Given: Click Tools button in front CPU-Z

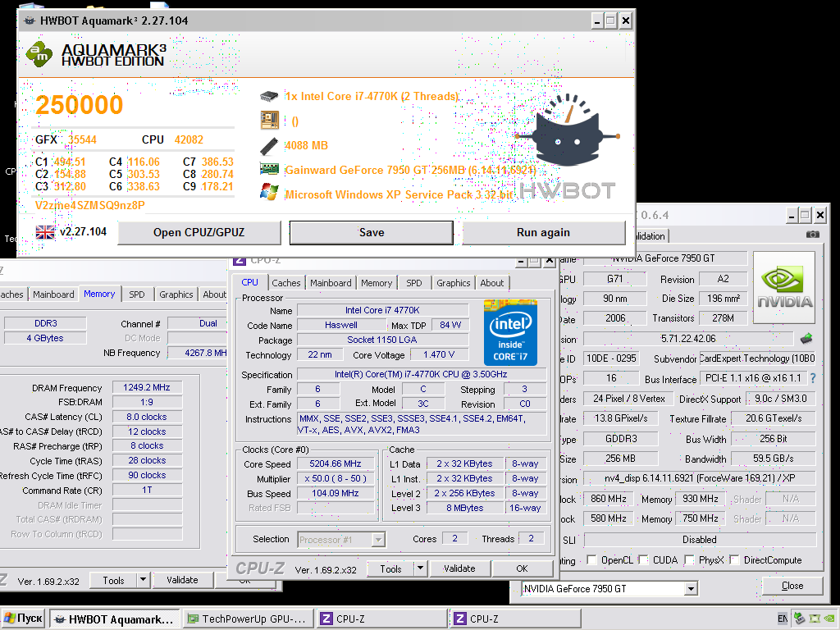Looking at the screenshot, I should [x=390, y=568].
